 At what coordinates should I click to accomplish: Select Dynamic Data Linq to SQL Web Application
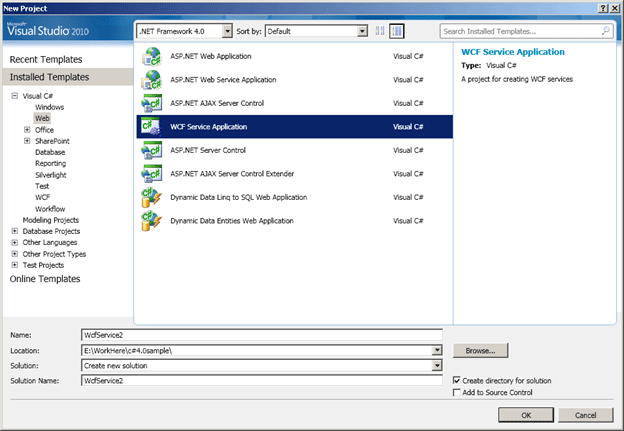coord(239,197)
